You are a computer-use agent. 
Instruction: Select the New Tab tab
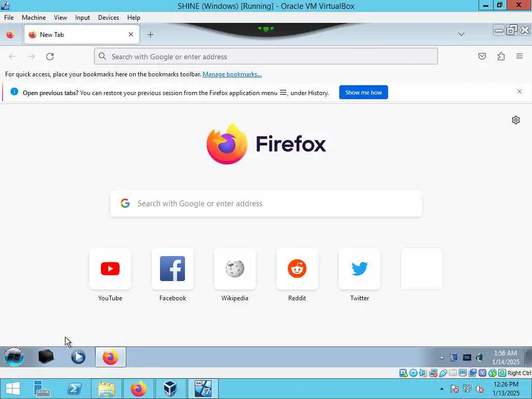click(x=82, y=34)
